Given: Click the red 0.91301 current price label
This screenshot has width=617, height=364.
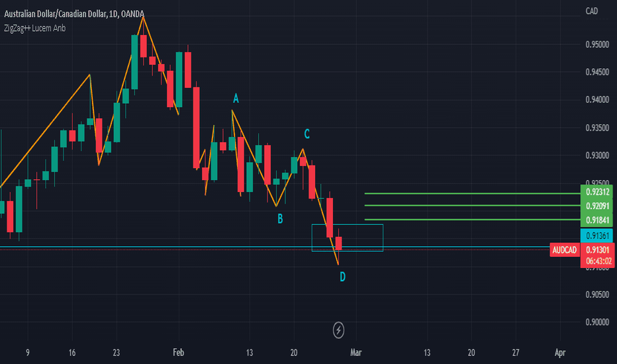Looking at the screenshot, I should (597, 250).
